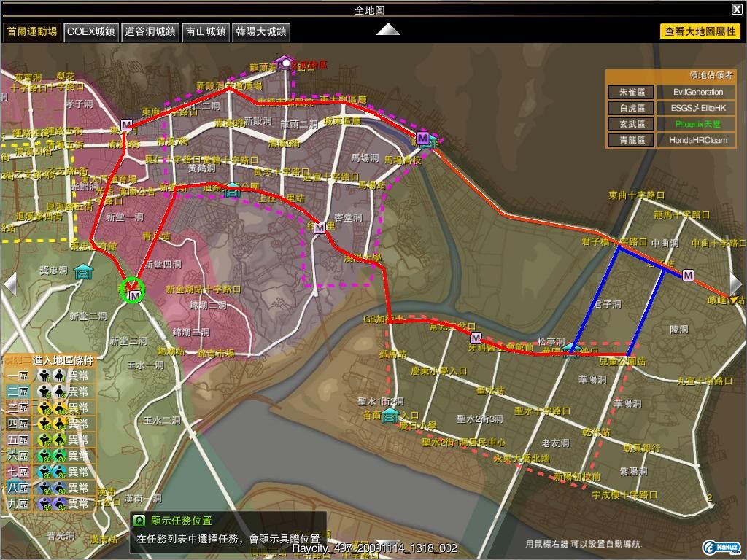Click the 君子洞 district label
The height and width of the screenshot is (560, 747).
608,304
